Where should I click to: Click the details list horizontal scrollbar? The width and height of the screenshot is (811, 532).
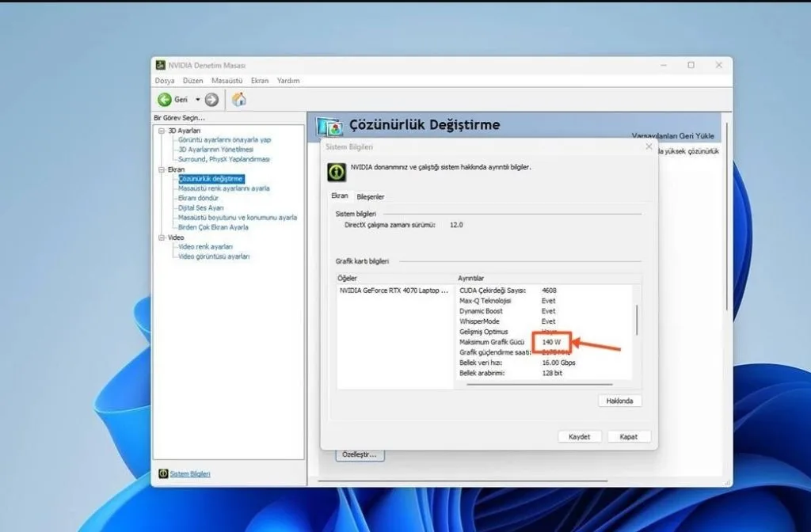point(539,385)
